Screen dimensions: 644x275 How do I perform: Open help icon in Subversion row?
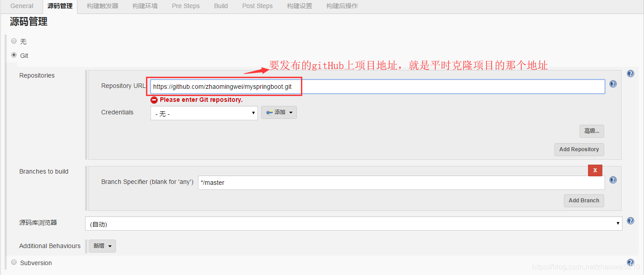631,262
